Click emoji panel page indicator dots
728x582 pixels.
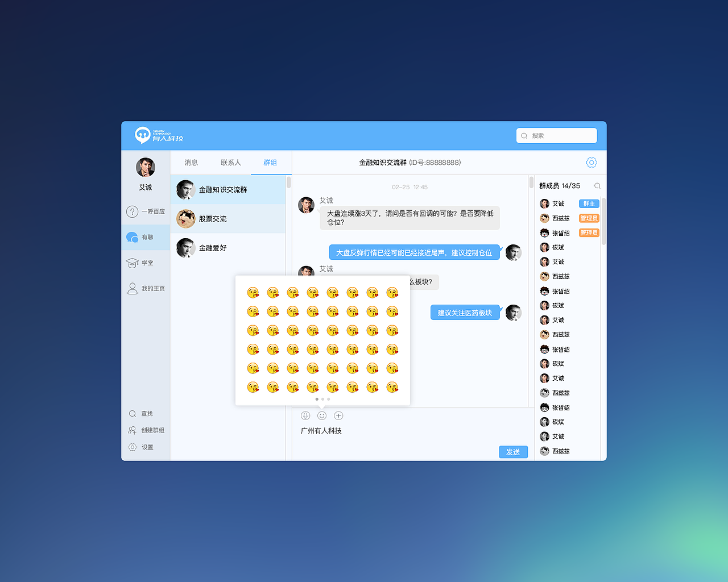(x=322, y=399)
